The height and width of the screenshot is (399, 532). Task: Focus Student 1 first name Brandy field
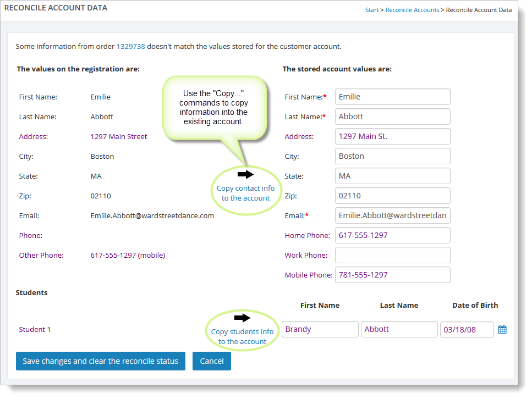coord(320,329)
